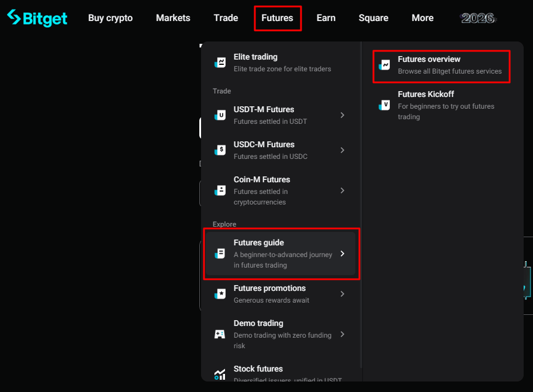Click the 2026 festive badge icon
Screen dimensions: 533x392
tap(478, 18)
